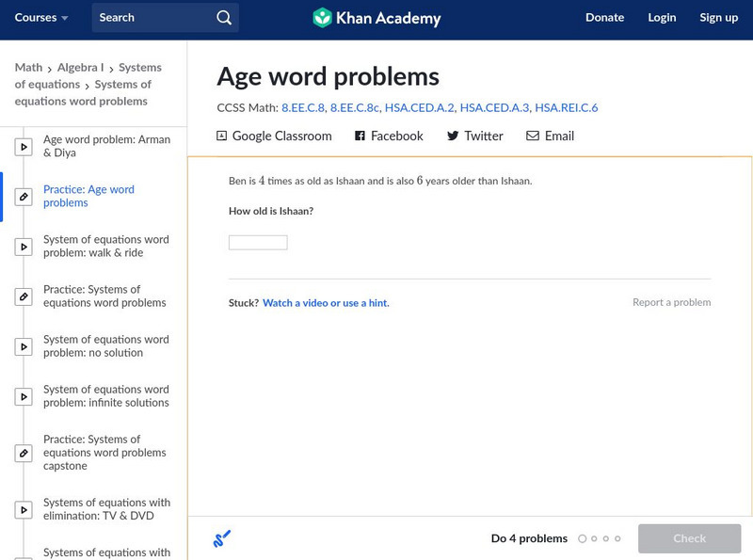
Task: Click practice icon for Age word problems
Action: [x=24, y=197]
